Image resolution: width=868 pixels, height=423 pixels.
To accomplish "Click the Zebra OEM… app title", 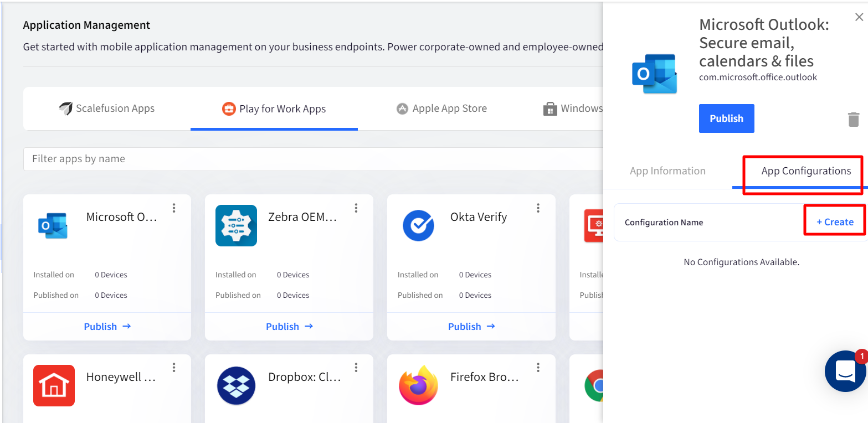I will pos(302,217).
